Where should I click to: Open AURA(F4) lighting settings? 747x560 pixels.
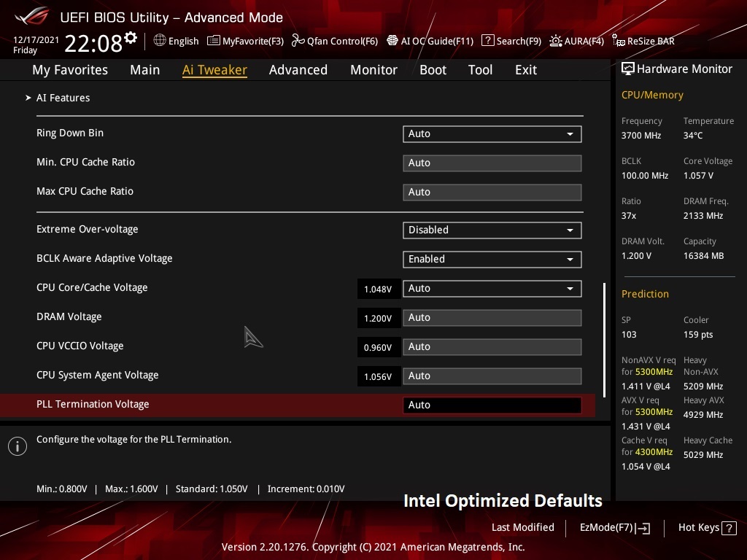[576, 41]
